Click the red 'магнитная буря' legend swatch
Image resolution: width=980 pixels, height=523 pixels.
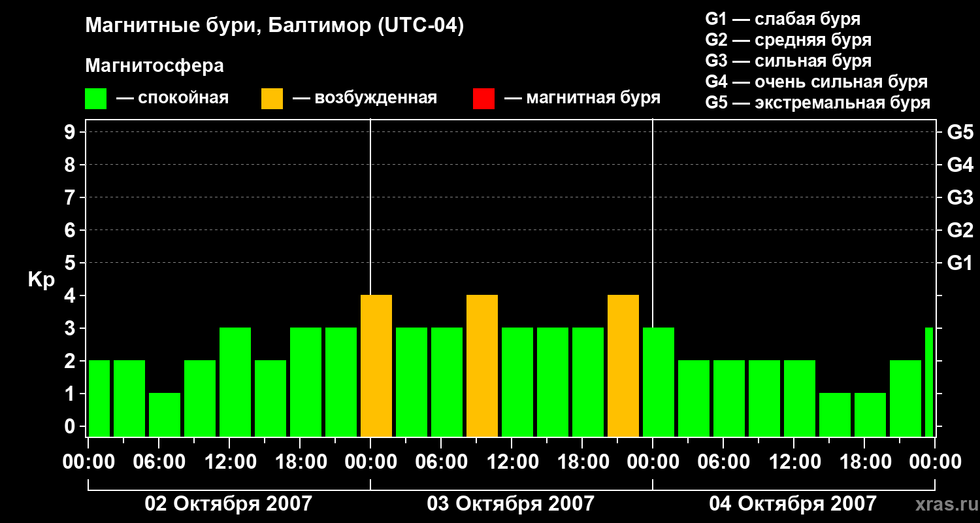point(483,99)
